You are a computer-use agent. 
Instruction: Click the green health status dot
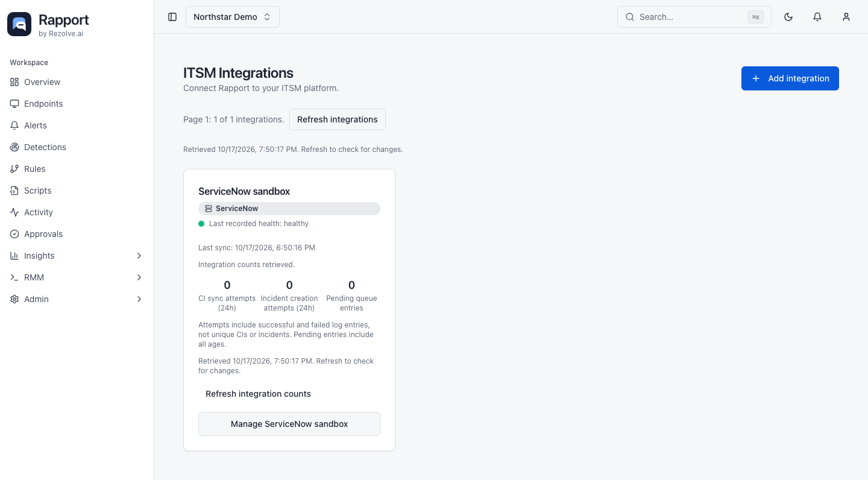[x=201, y=224]
